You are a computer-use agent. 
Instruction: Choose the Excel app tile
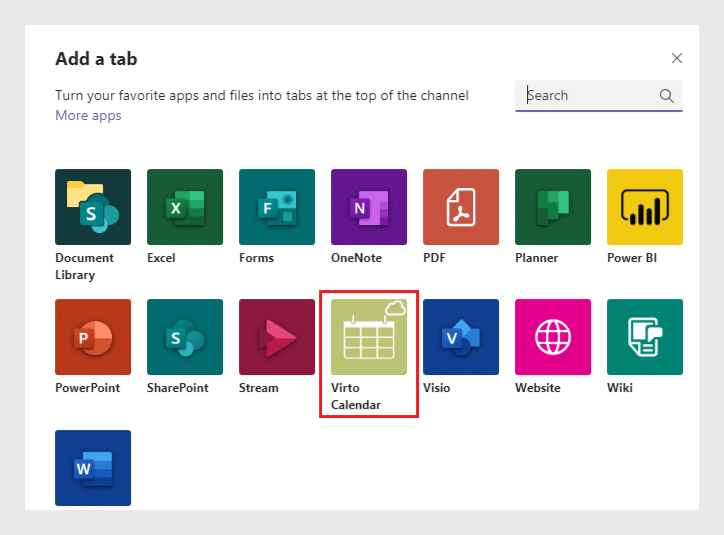(185, 207)
